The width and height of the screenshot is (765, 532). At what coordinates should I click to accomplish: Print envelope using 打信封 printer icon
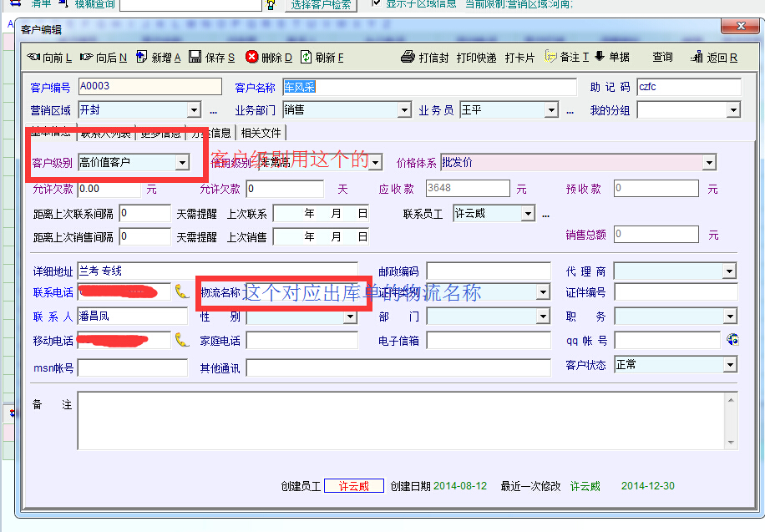coord(408,58)
